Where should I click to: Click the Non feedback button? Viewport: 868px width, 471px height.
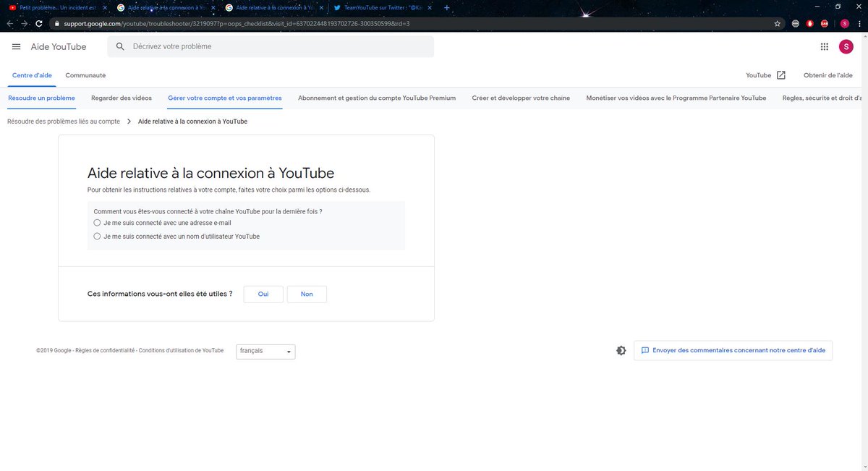(307, 294)
